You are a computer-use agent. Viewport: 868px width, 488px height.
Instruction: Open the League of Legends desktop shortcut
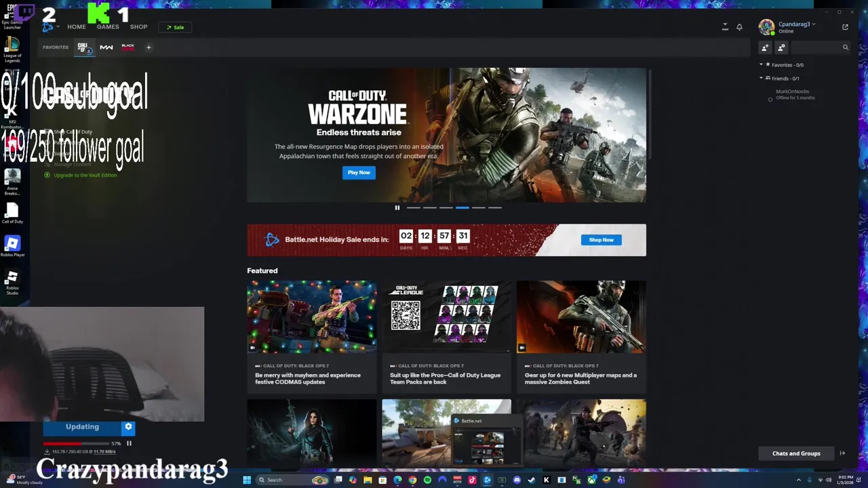click(x=12, y=50)
